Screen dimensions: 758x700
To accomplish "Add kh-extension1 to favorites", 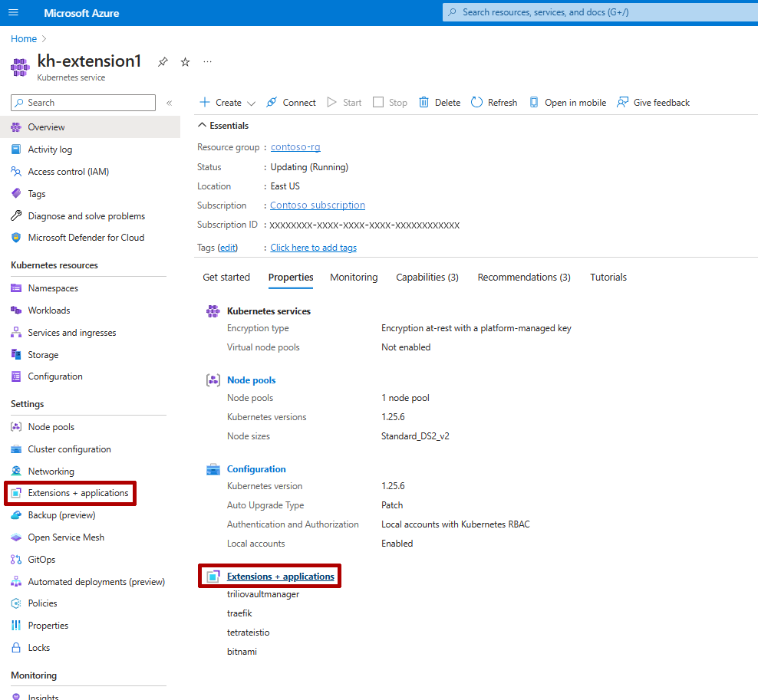I will tap(184, 61).
